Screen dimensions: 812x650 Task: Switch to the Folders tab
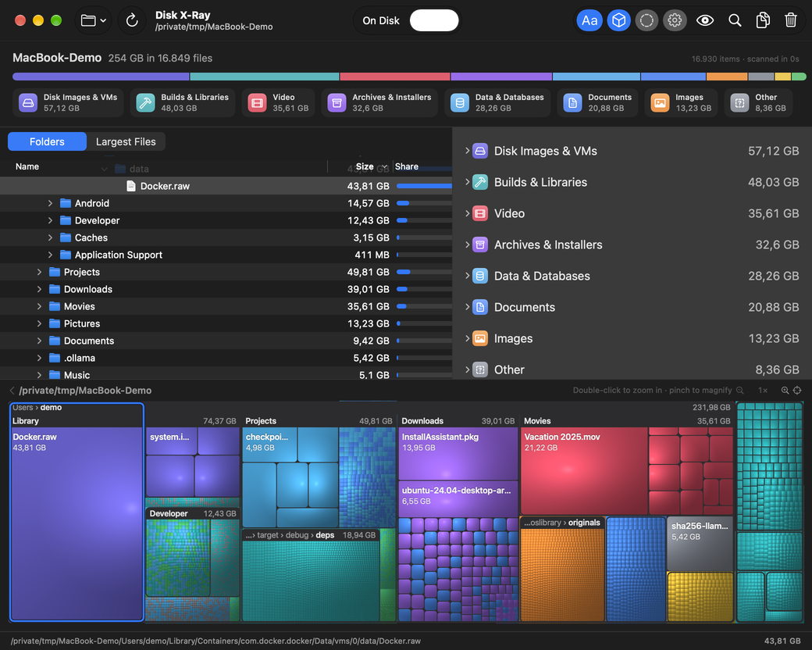[47, 141]
